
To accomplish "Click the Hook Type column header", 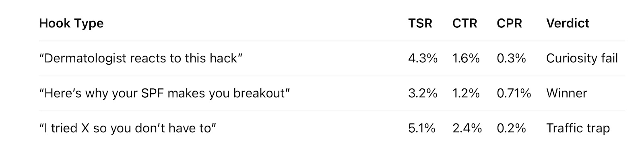I will (x=71, y=23).
